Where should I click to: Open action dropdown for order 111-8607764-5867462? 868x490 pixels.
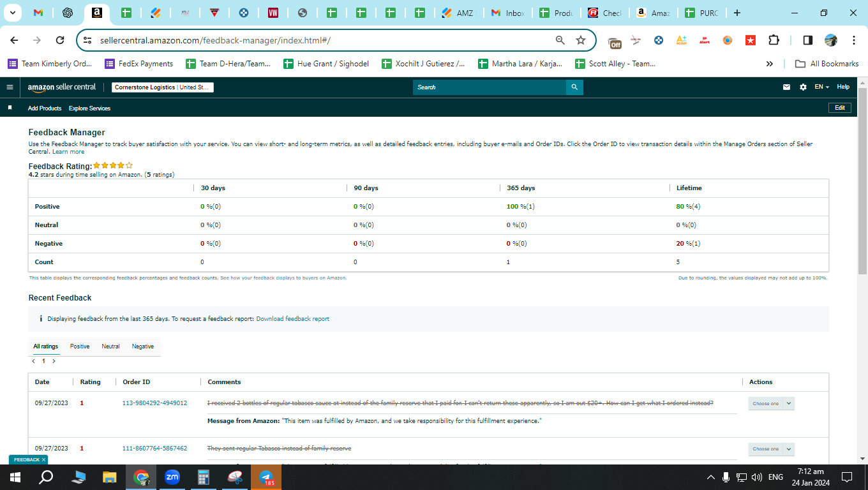(x=771, y=449)
